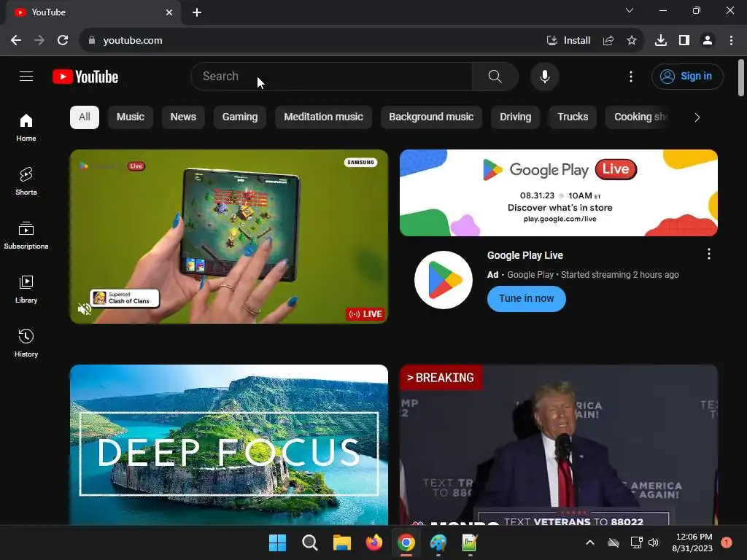
Task: Open Google Play Live video title
Action: (x=525, y=255)
